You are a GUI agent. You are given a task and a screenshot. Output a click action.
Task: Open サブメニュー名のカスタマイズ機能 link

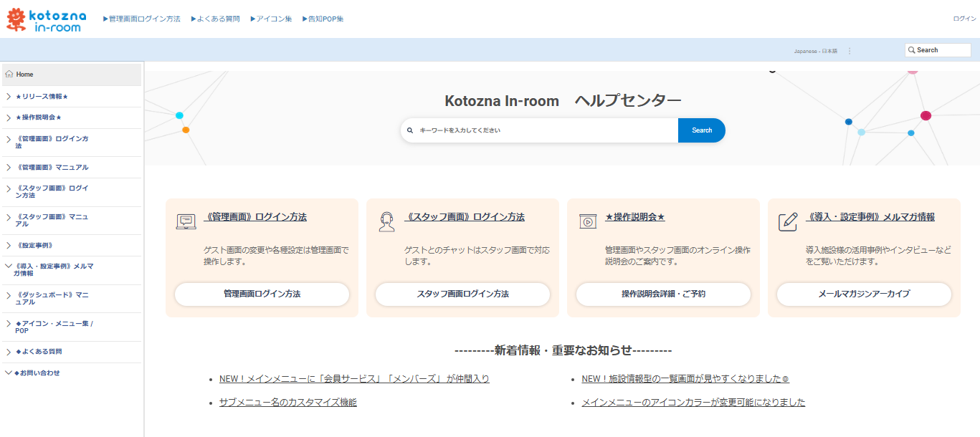coord(288,403)
